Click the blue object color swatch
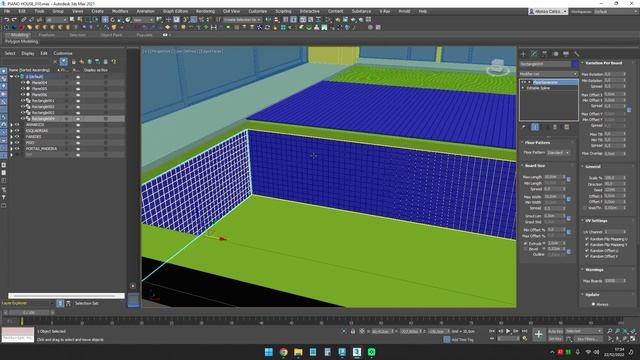This screenshot has width=640, height=360. (575, 64)
